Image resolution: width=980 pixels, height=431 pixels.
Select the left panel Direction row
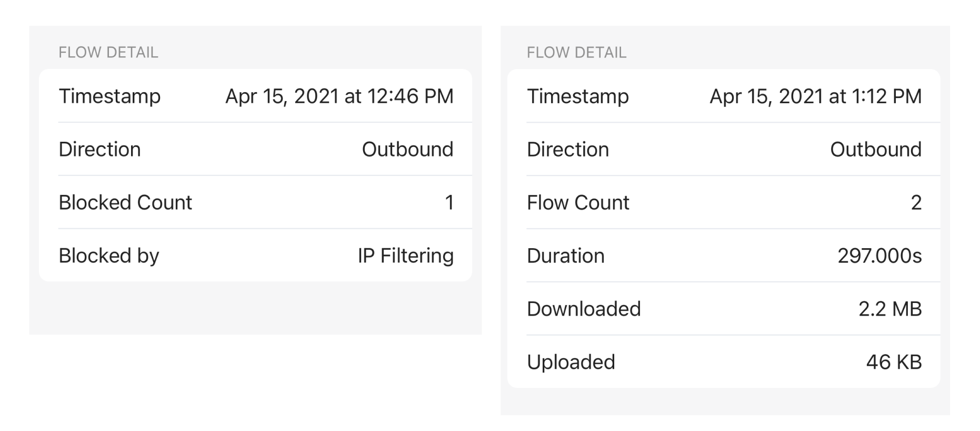tap(255, 149)
